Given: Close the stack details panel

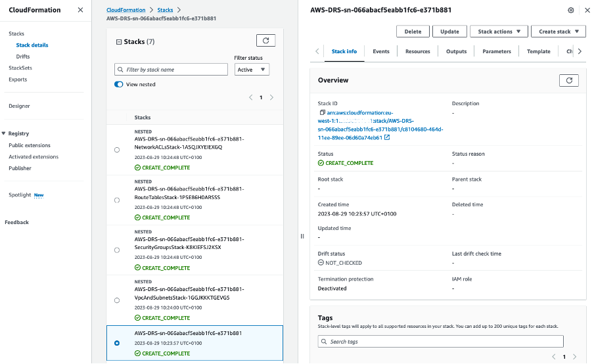Looking at the screenshot, I should [587, 11].
